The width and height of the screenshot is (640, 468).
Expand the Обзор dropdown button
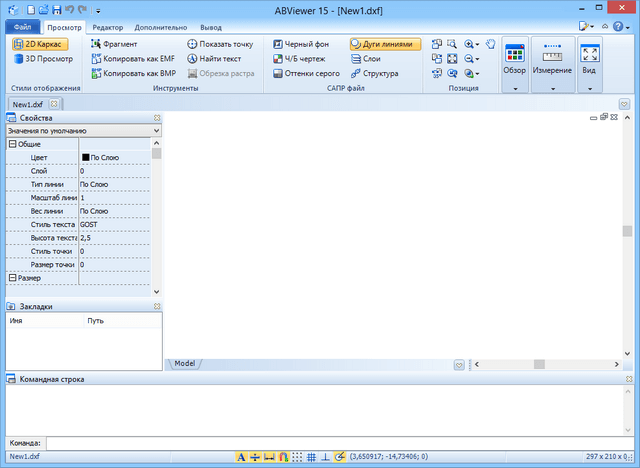click(x=515, y=89)
